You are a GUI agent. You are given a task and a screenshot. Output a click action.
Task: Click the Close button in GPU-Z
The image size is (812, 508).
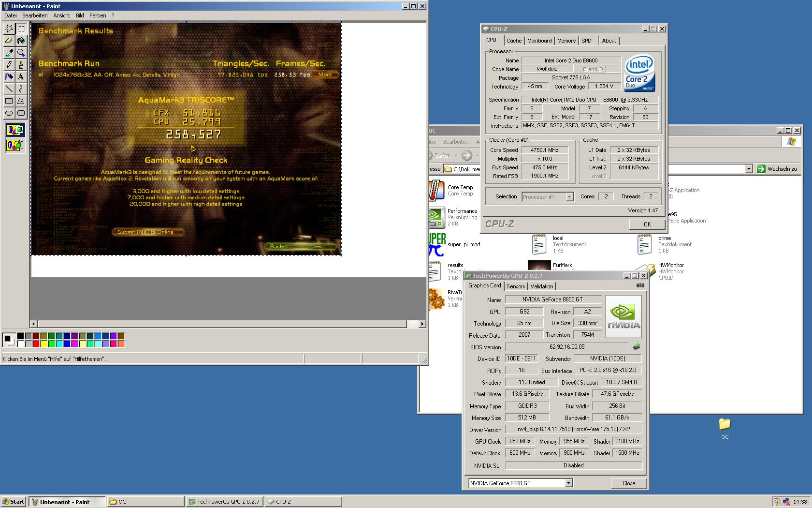coord(628,483)
